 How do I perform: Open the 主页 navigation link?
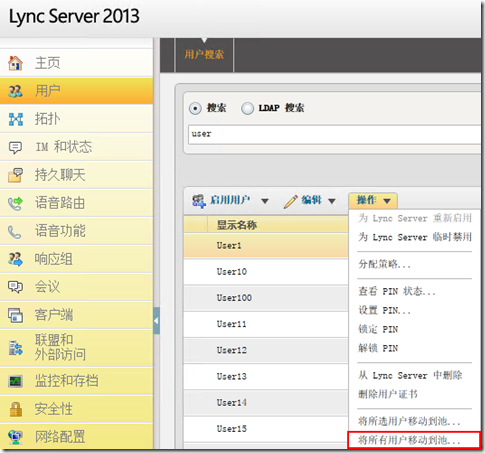point(48,63)
